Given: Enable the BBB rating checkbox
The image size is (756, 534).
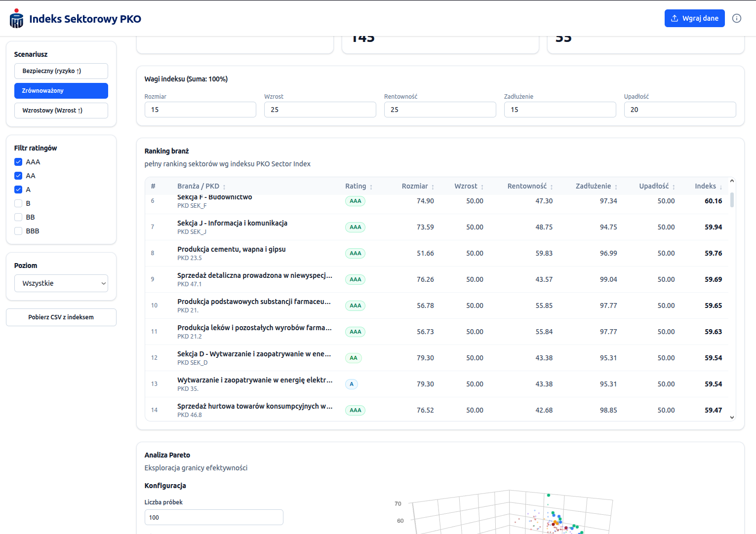Looking at the screenshot, I should click(x=18, y=231).
